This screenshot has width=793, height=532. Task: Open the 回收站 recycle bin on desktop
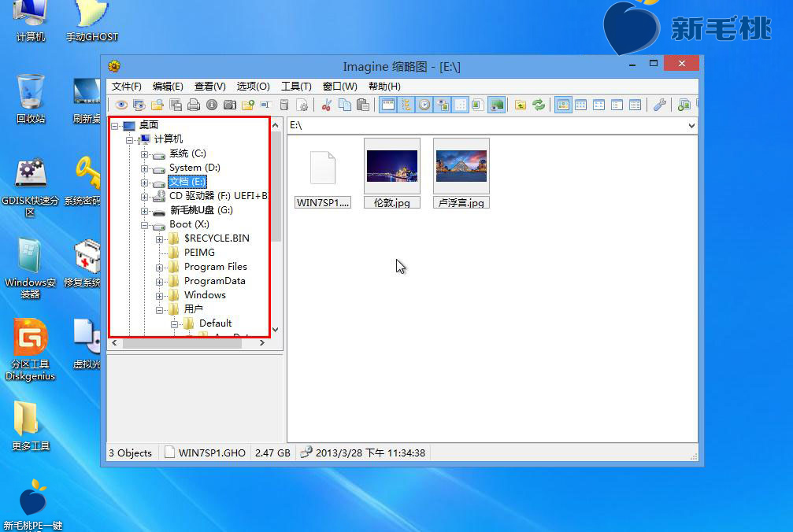point(31,98)
